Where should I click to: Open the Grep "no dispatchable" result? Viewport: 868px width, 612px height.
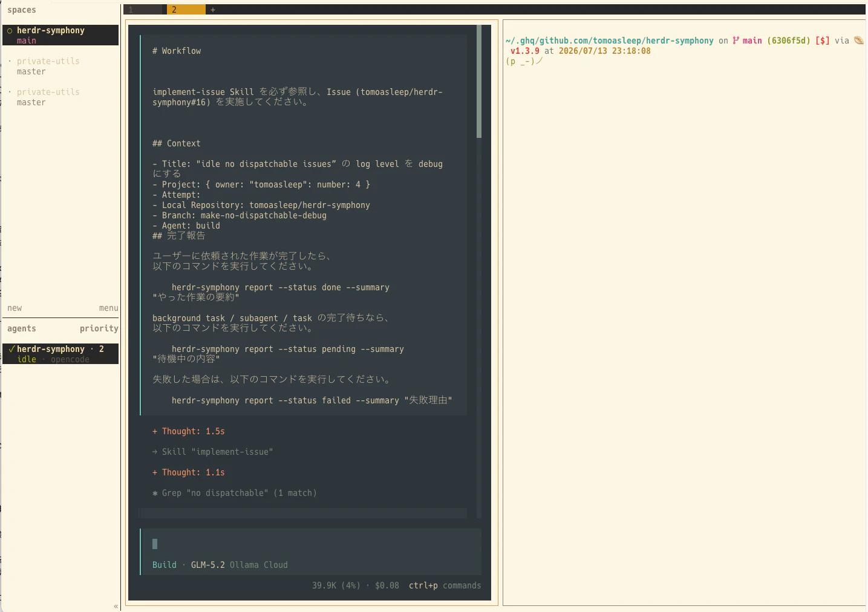(235, 493)
